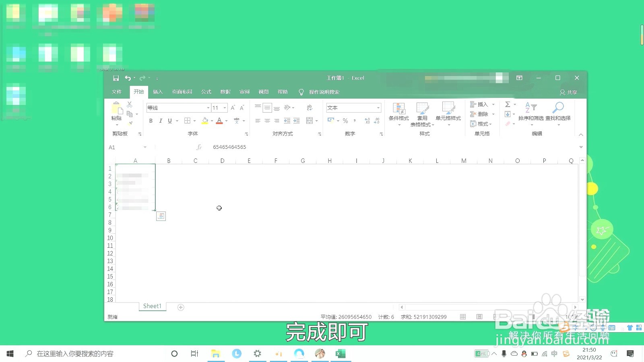This screenshot has height=362, width=644.
Task: Toggle Bold formatting
Action: (151, 121)
